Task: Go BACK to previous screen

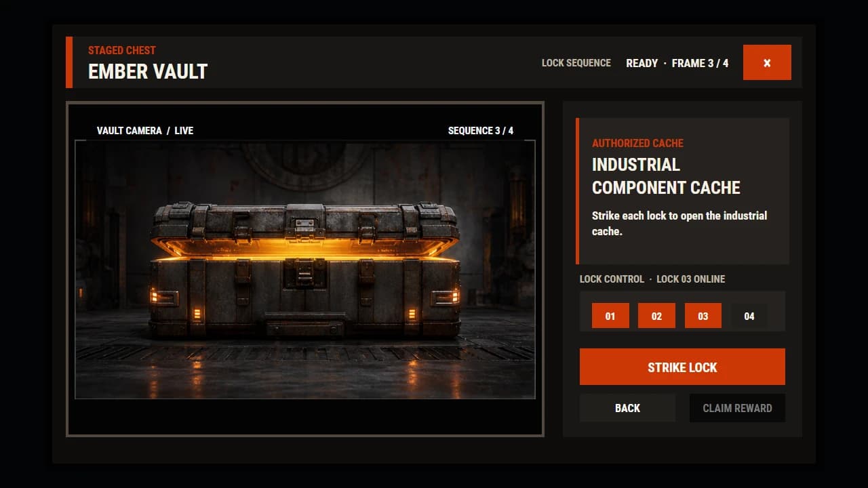Action: pyautogui.click(x=627, y=408)
